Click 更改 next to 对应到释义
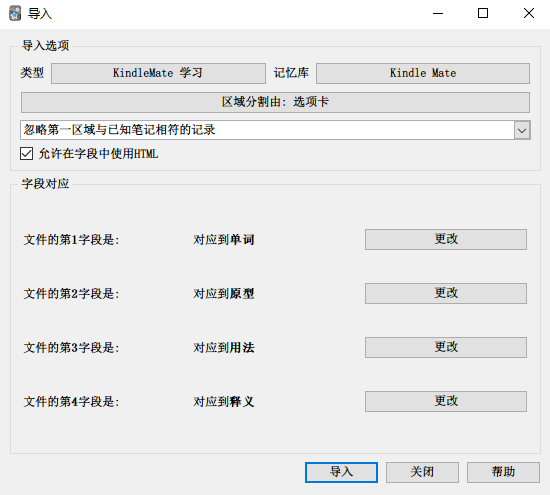The image size is (550, 495). 446,402
